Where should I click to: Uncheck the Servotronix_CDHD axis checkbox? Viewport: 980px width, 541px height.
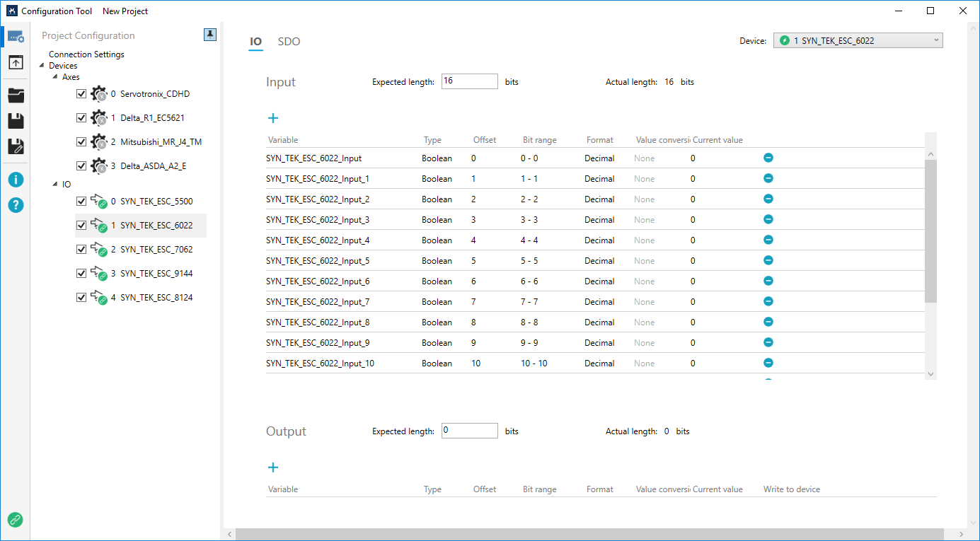[x=81, y=94]
